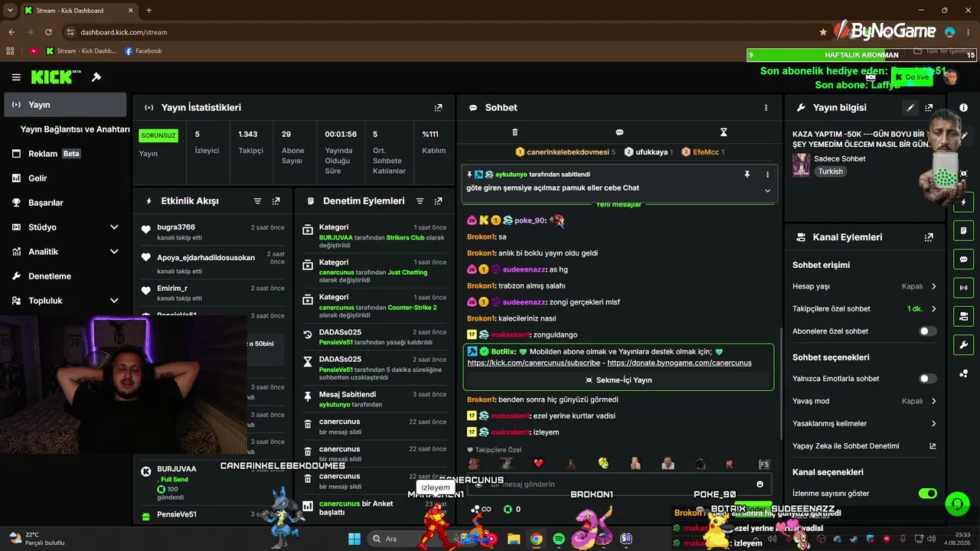Image resolution: width=980 pixels, height=551 pixels.
Task: Filter the Etkinlik Akışı feed
Action: [258, 201]
